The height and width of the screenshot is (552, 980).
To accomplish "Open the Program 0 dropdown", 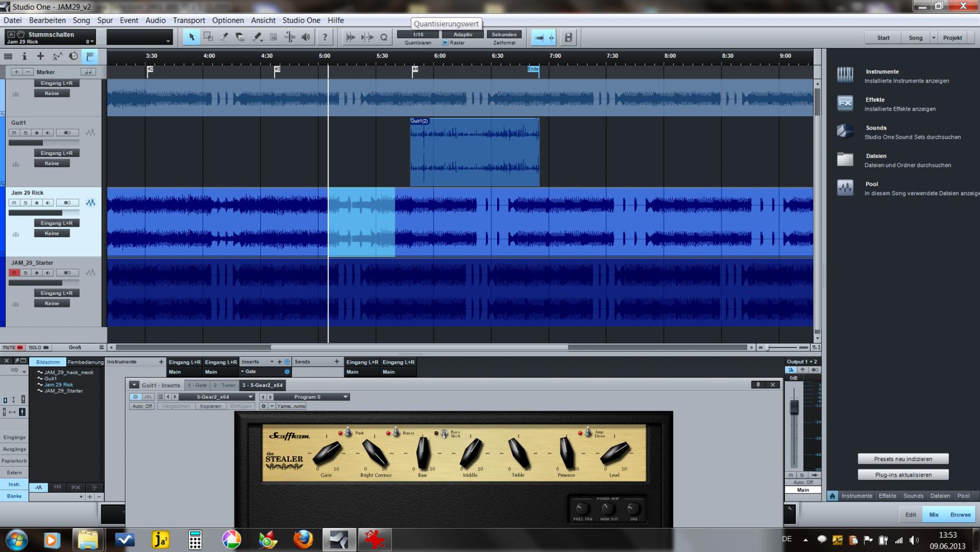I will [x=312, y=397].
